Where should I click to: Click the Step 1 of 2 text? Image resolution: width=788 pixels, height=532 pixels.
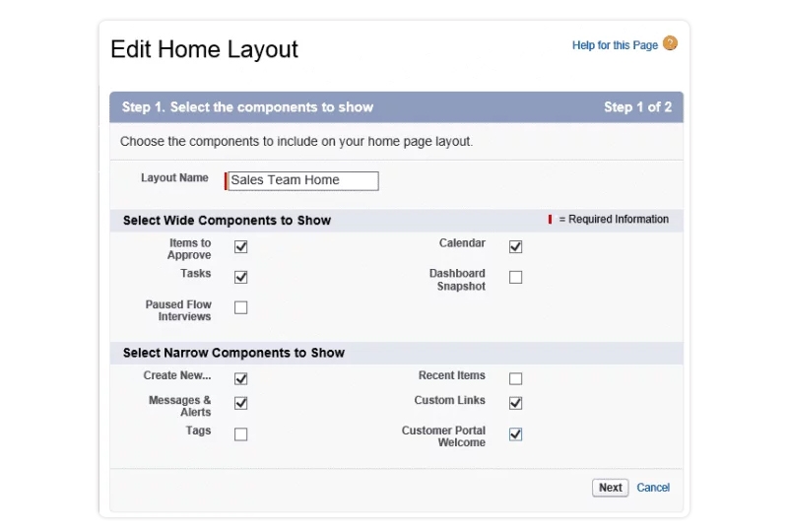pyautogui.click(x=637, y=107)
